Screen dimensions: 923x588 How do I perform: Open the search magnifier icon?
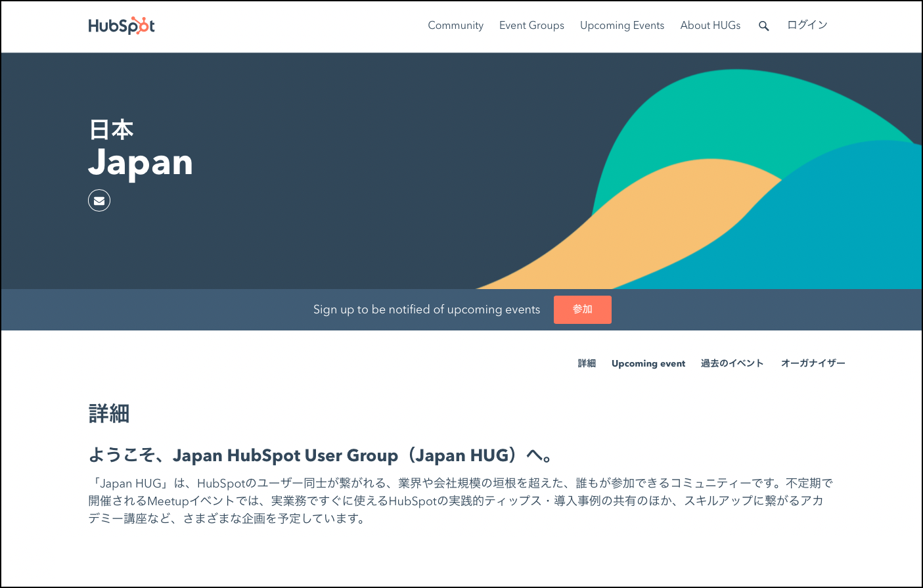(763, 26)
